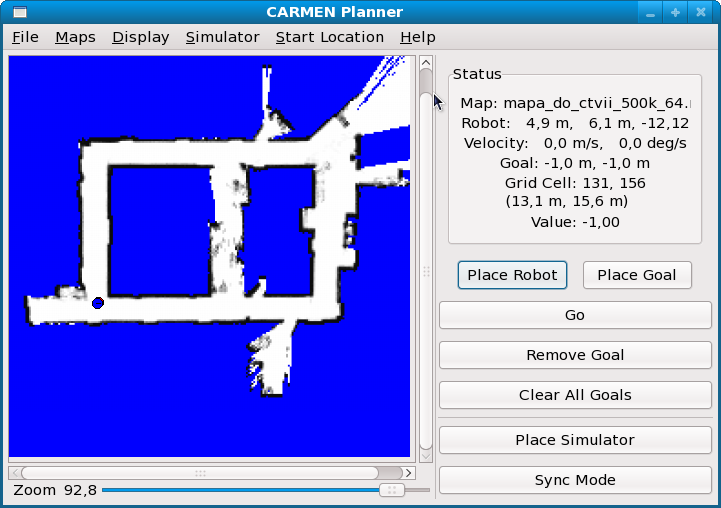Screen dimensions: 721x508
Task: Click the 'Grid Cell: 131, 156' text
Action: coord(575,183)
